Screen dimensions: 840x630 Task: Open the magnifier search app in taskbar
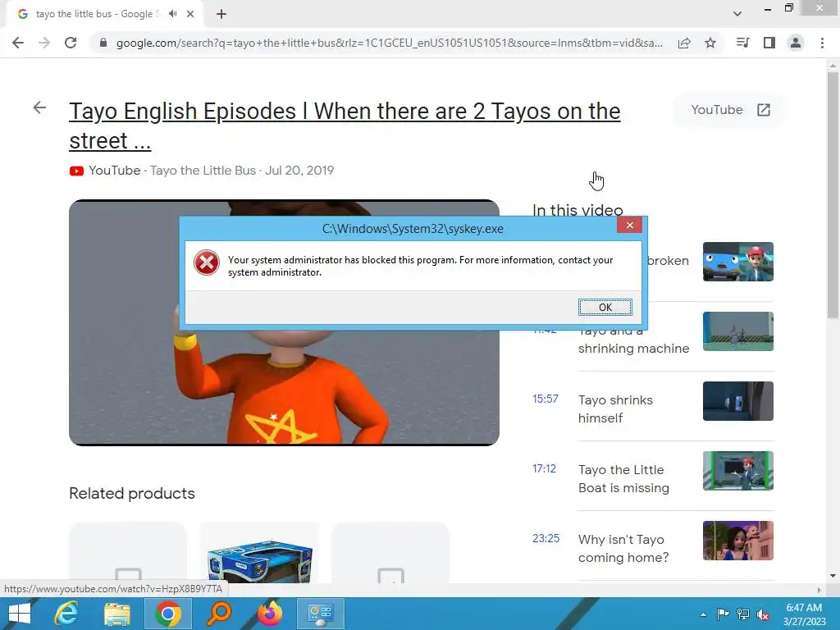tap(219, 614)
